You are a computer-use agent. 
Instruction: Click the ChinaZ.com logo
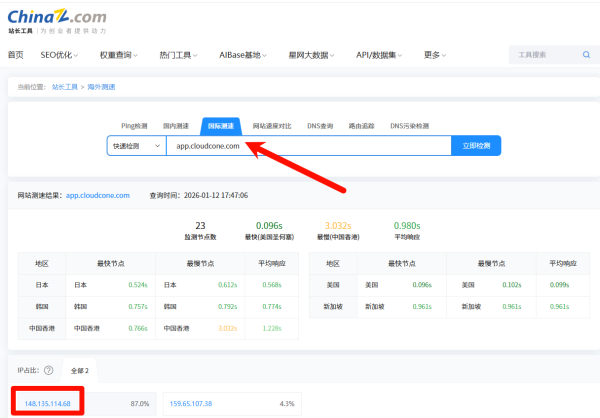pyautogui.click(x=57, y=21)
